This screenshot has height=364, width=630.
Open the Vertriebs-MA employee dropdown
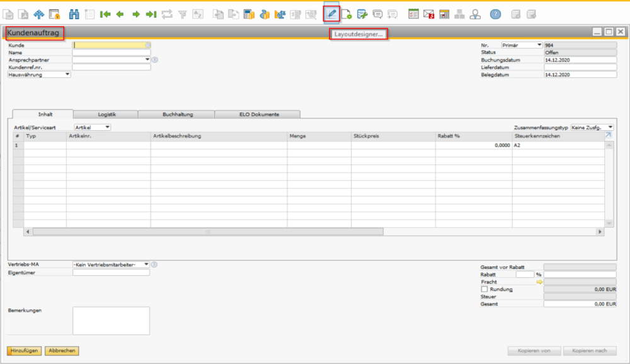click(111, 264)
